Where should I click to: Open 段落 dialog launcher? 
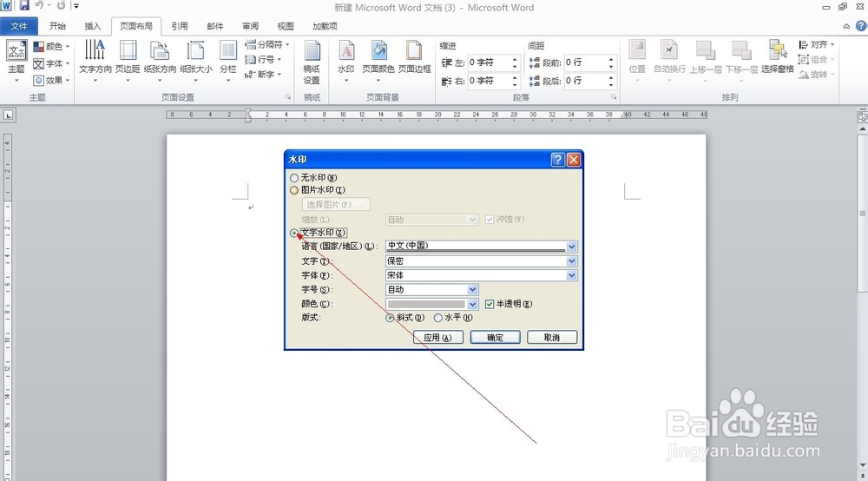tap(614, 97)
